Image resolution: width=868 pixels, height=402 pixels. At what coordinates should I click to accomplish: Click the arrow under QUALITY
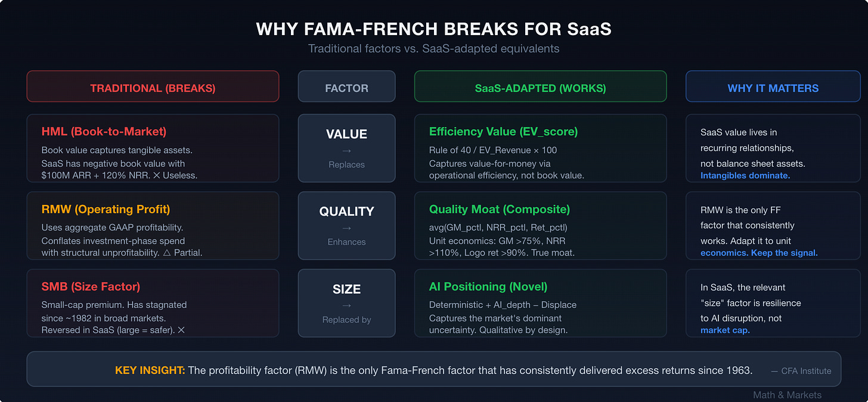click(x=346, y=229)
